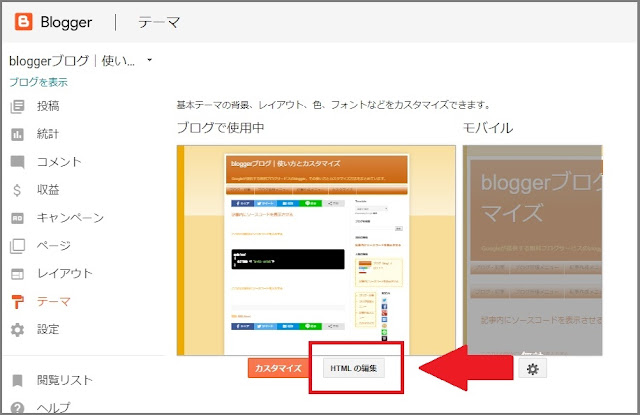The image size is (640, 415).
Task: Open the blog selector dropdown arrow
Action: [149, 60]
